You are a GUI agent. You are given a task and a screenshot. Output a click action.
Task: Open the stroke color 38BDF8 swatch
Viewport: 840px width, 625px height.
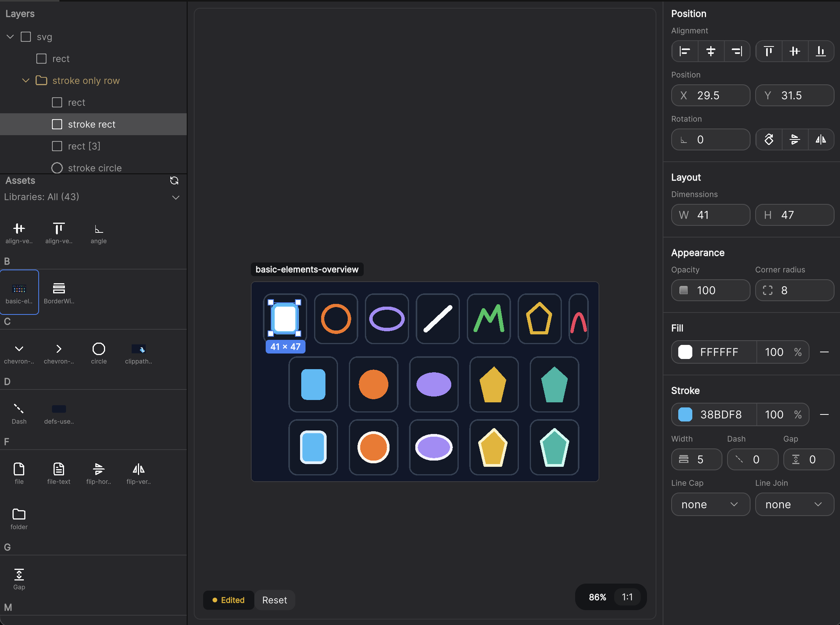(685, 414)
